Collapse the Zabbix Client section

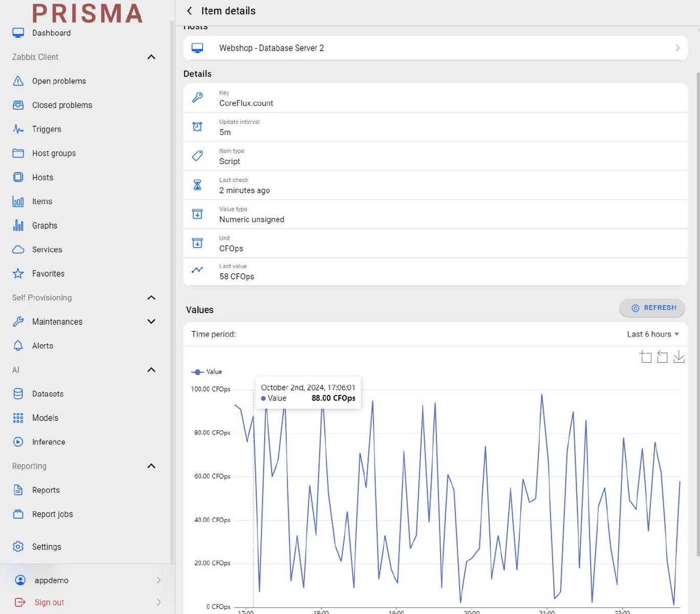click(151, 57)
